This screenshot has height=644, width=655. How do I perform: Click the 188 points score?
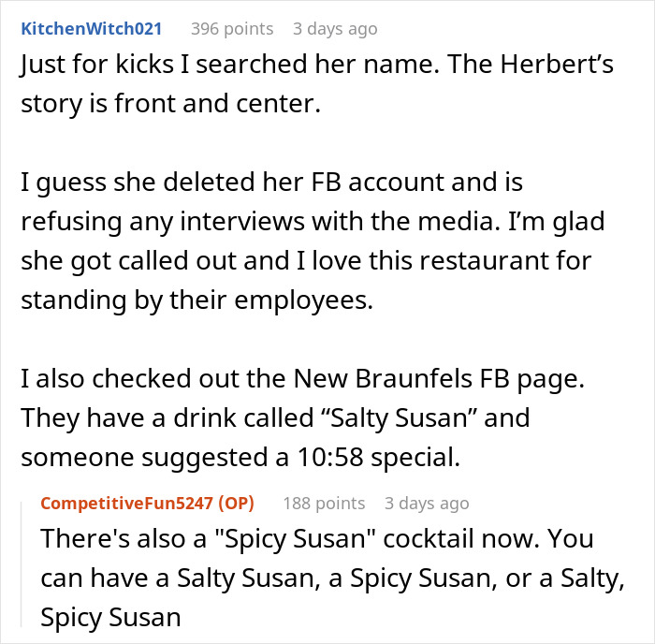pyautogui.click(x=324, y=504)
